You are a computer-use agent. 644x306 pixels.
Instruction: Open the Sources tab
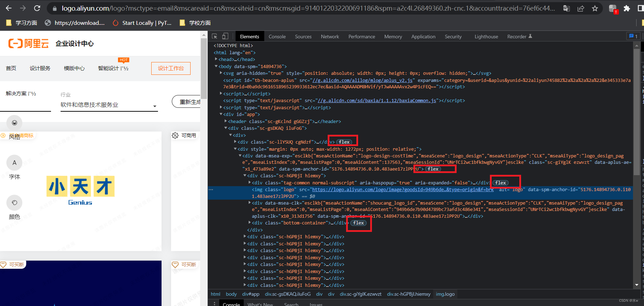303,37
